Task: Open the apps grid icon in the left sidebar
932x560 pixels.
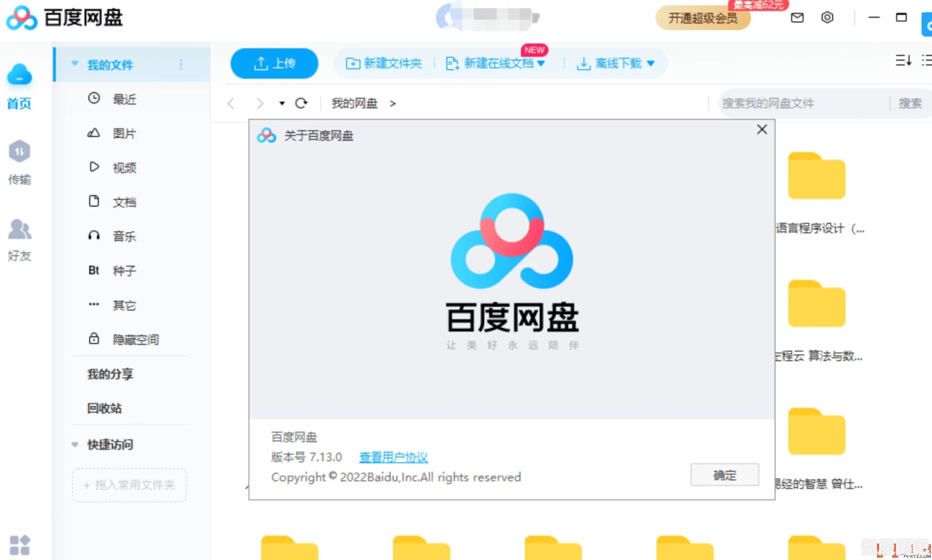Action: 19,545
